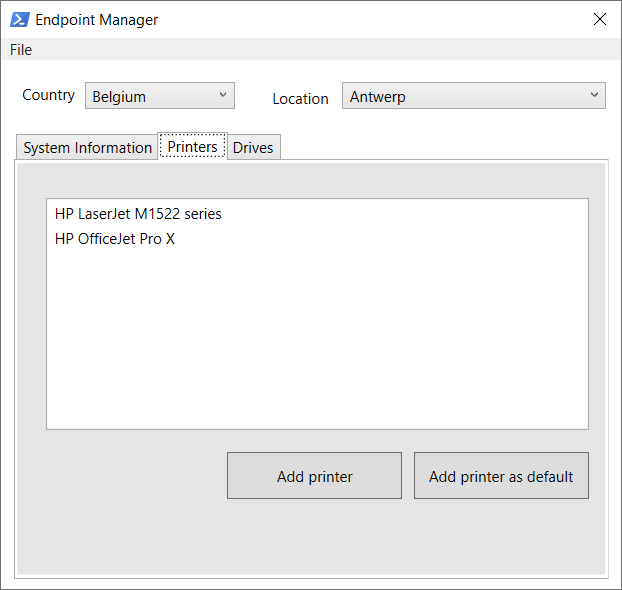Click the Country label
Screen dimensions: 622x590
[48, 95]
